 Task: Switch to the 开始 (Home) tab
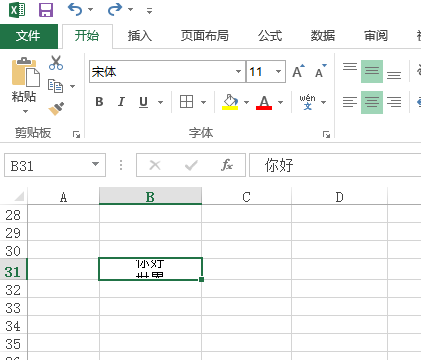point(87,36)
